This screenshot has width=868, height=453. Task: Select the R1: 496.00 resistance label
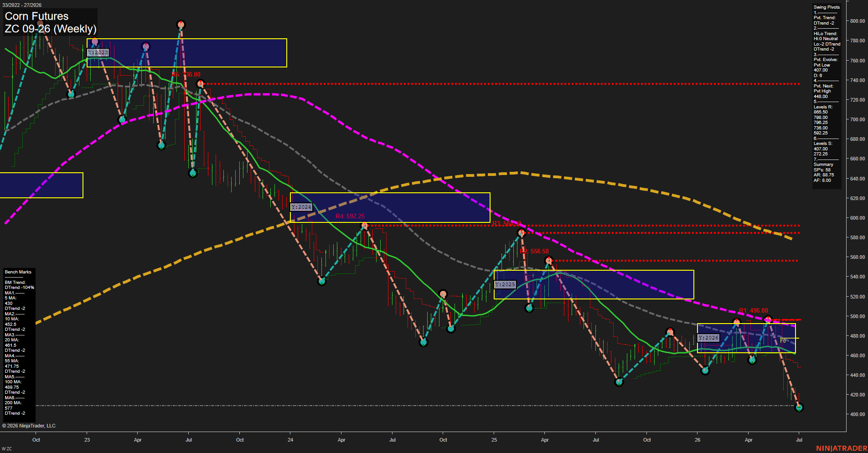pos(754,310)
